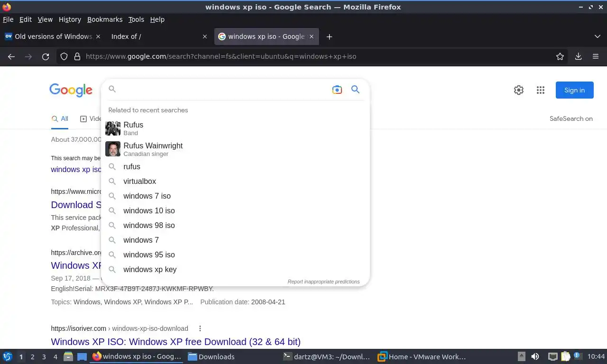The height and width of the screenshot is (364, 607).
Task: Reload the current page
Action: point(46,56)
